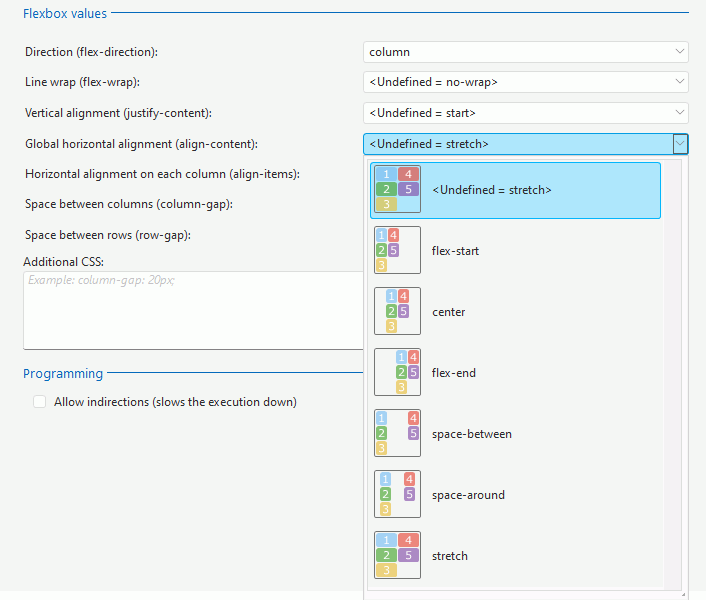Click inside the Additional CSS text area

pyautogui.click(x=193, y=310)
